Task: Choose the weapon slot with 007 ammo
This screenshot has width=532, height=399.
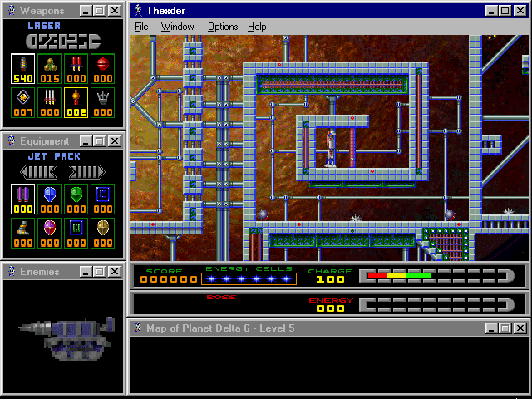Action: point(22,102)
